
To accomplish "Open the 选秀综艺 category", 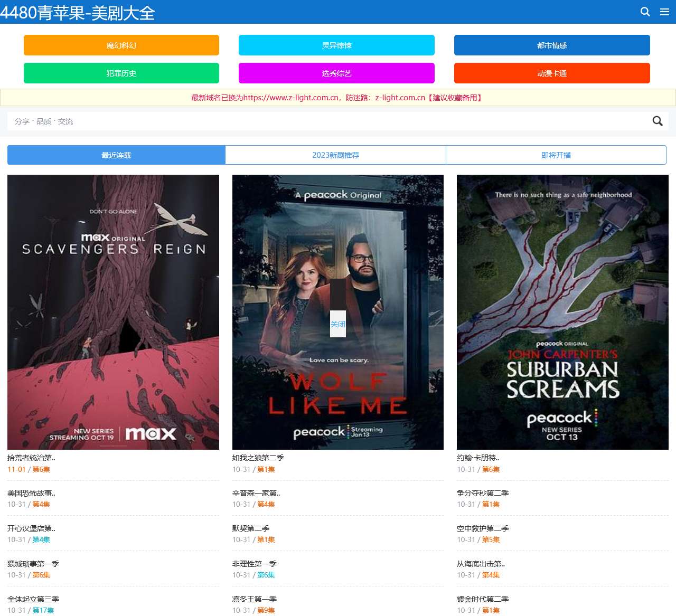I will tap(336, 73).
